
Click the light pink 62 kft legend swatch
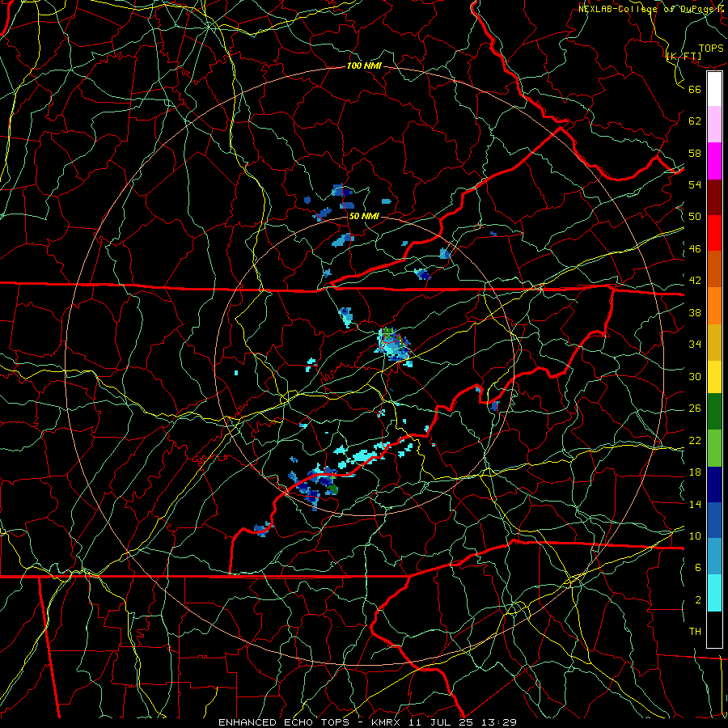[714, 125]
